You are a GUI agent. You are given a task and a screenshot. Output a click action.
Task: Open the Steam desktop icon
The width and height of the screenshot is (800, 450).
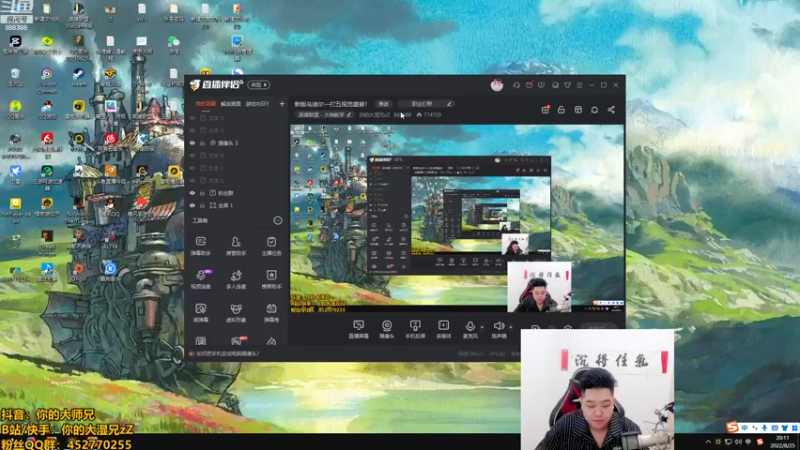(x=78, y=78)
